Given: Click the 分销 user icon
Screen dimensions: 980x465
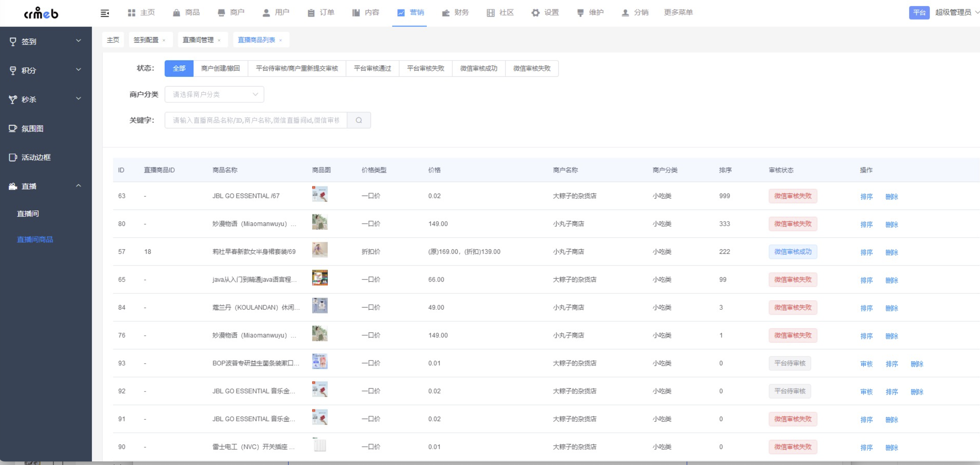Looking at the screenshot, I should pos(625,13).
